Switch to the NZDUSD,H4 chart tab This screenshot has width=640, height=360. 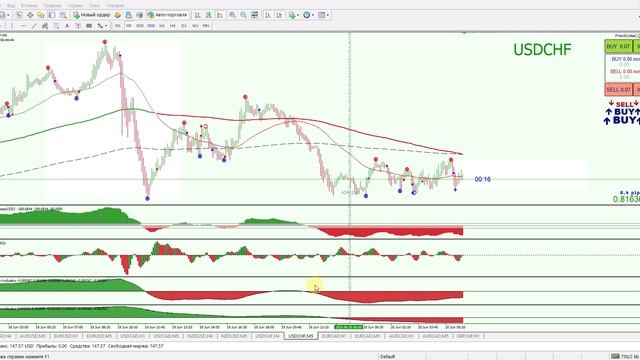click(x=200, y=336)
